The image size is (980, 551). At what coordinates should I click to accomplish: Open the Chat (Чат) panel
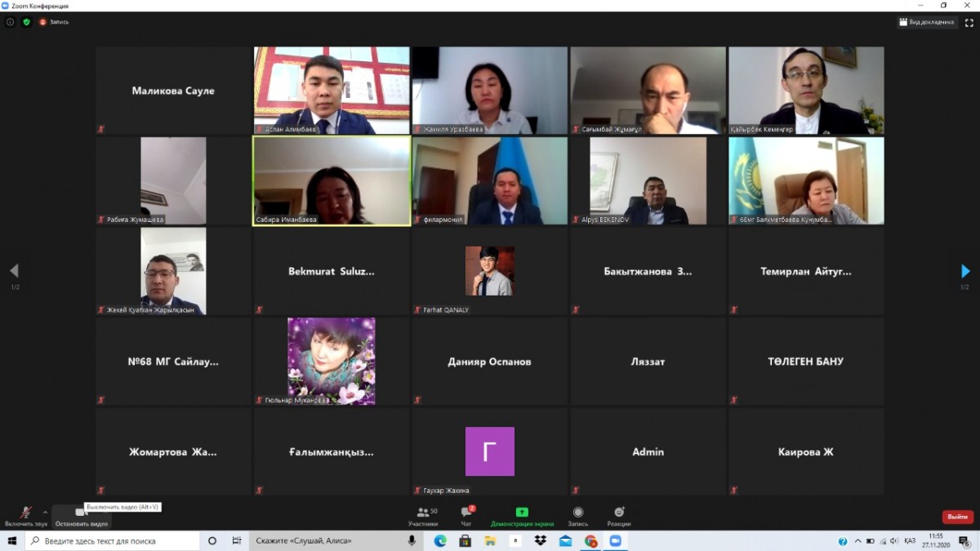[466, 516]
